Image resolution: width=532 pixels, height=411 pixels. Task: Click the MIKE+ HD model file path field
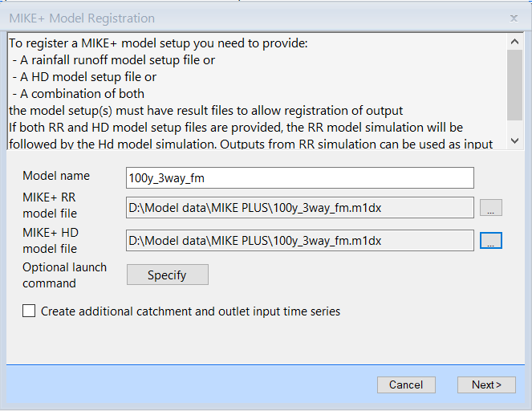click(x=300, y=241)
